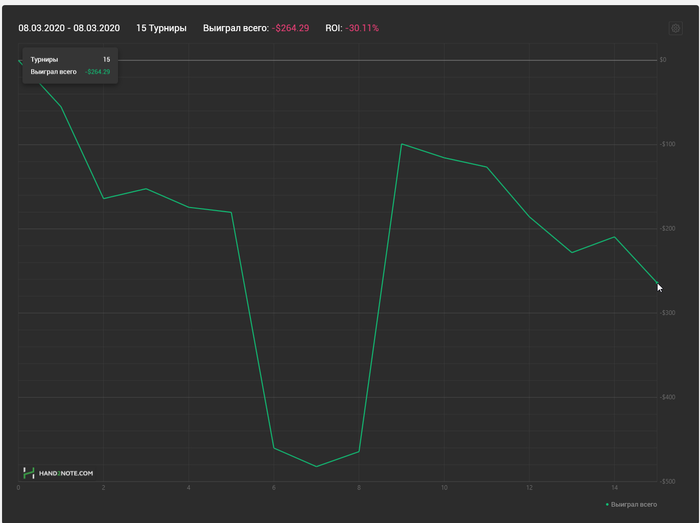Open the chart settings gear icon
700x523 pixels.
pos(675,29)
